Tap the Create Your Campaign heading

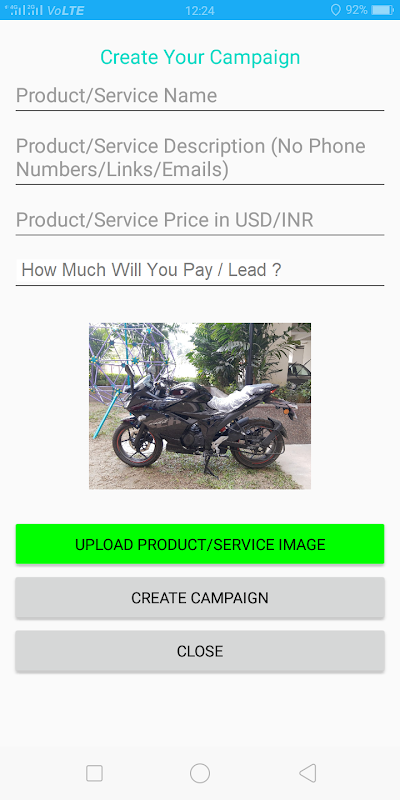(x=200, y=57)
